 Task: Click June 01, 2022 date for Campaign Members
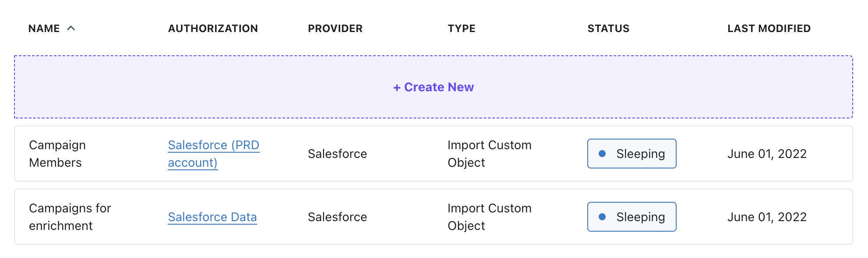point(767,154)
